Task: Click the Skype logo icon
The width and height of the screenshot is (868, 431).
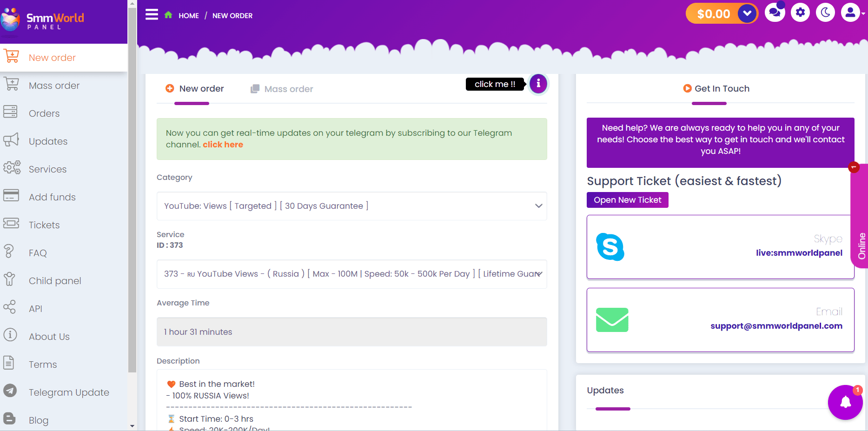Action: [x=610, y=247]
